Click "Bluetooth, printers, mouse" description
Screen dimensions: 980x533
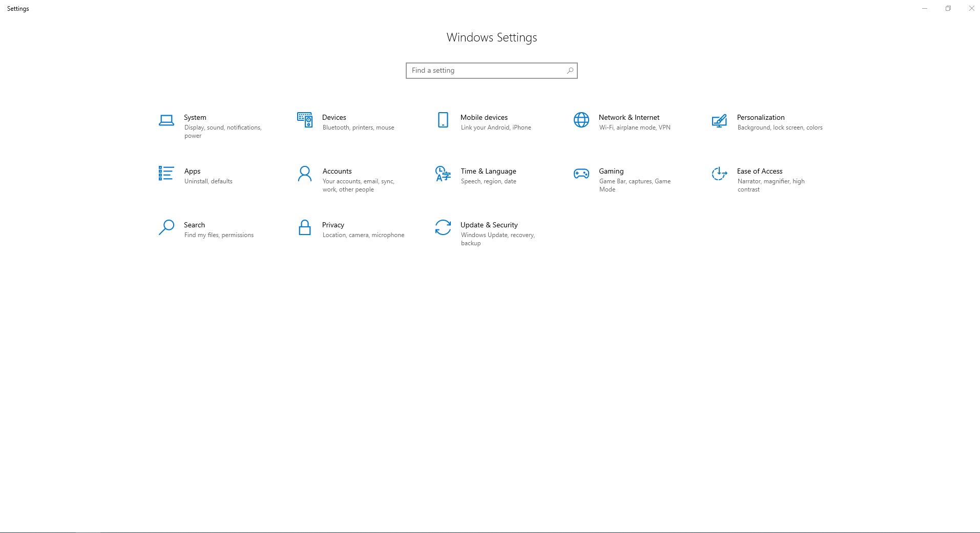(x=359, y=127)
